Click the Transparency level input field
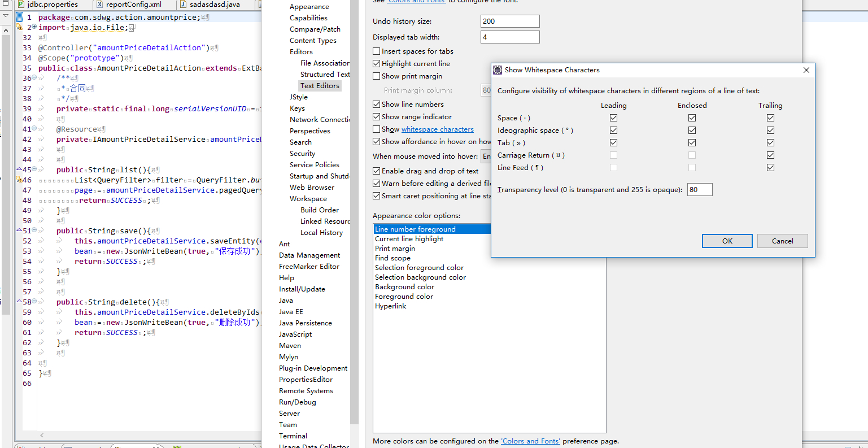Image resolution: width=868 pixels, height=448 pixels. pyautogui.click(x=700, y=190)
